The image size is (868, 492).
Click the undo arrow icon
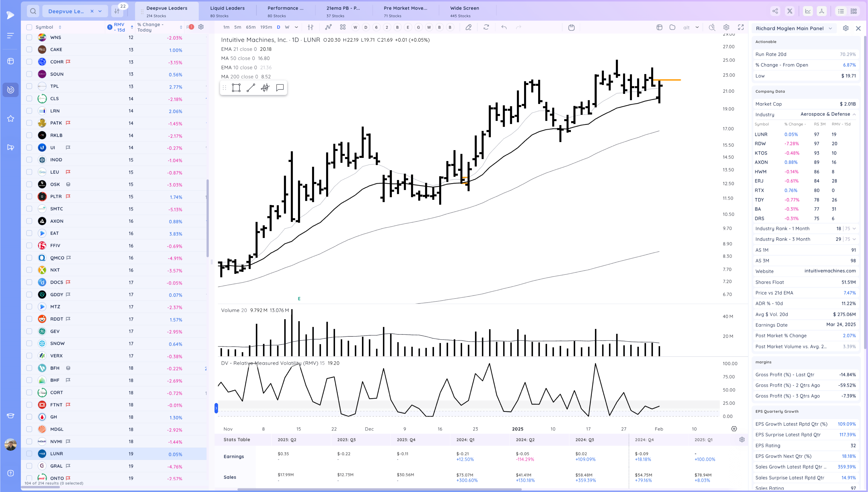(x=504, y=27)
